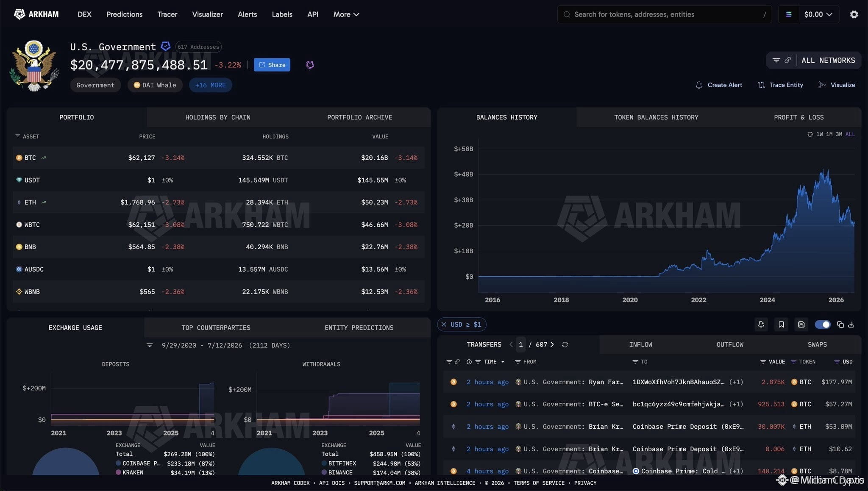Expand the More navigation menu
The width and height of the screenshot is (868, 491).
pos(346,14)
